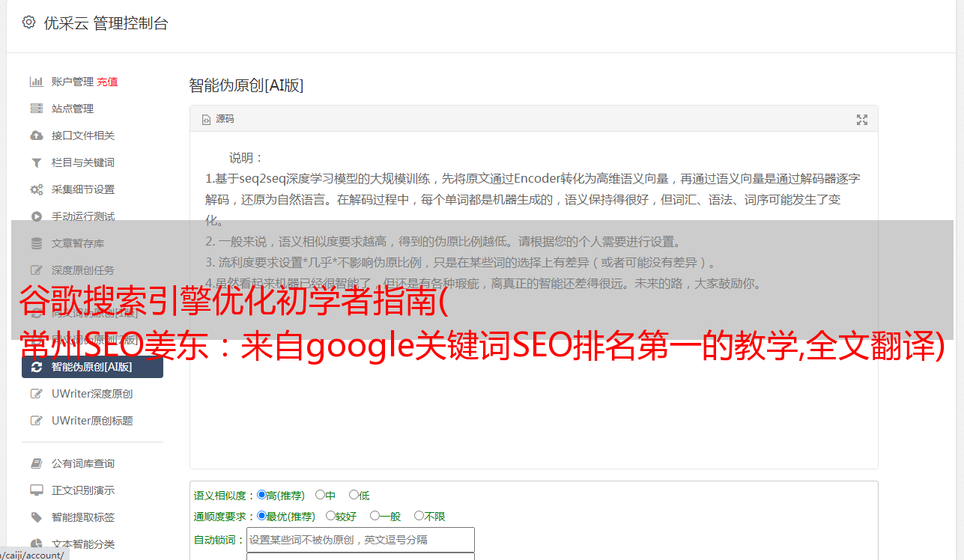This screenshot has width=964, height=560.
Task: Open 文本智能分类 via its pie chart icon
Action: click(x=36, y=544)
